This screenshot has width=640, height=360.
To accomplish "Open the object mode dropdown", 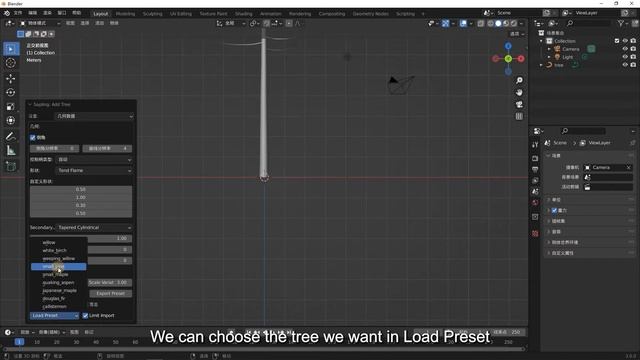I will tap(40, 23).
